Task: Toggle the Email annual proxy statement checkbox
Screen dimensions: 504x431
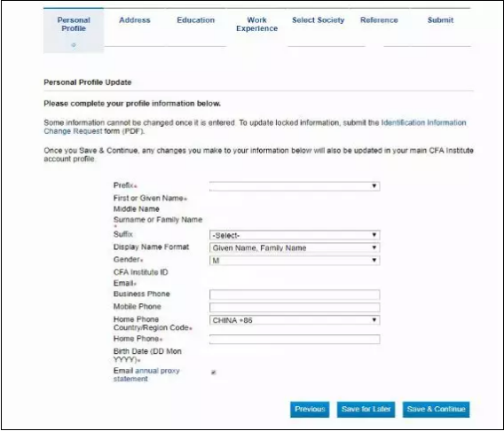Action: [x=214, y=372]
